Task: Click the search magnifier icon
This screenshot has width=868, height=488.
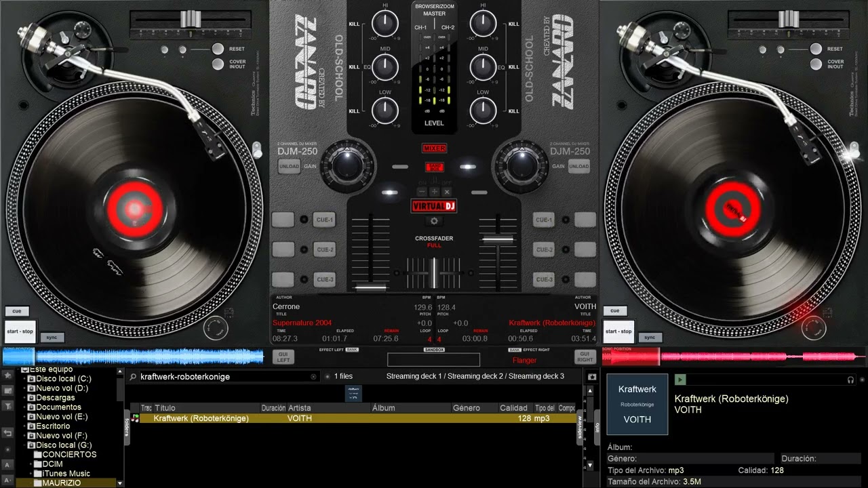Action: click(134, 377)
